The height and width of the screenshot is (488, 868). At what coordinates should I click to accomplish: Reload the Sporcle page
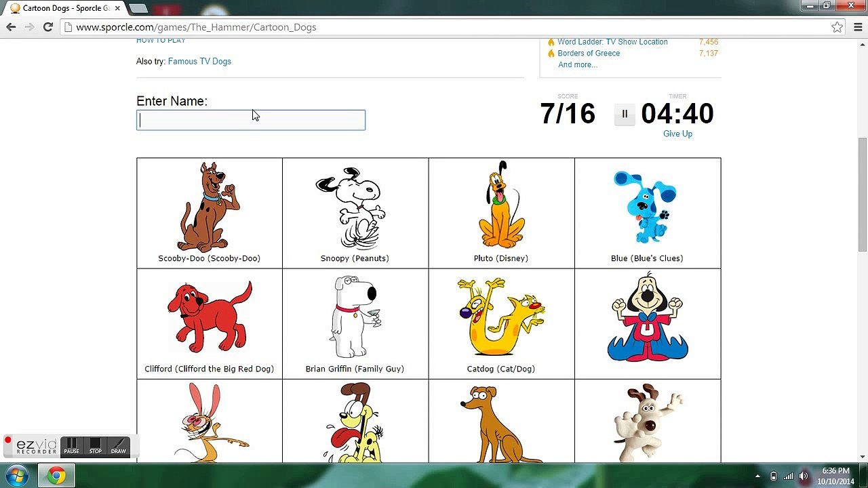click(x=47, y=27)
